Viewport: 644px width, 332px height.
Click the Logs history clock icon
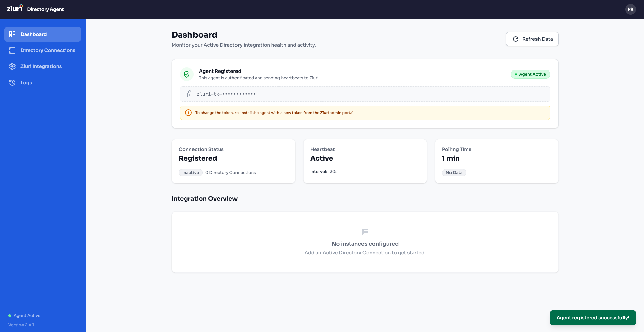coord(12,82)
